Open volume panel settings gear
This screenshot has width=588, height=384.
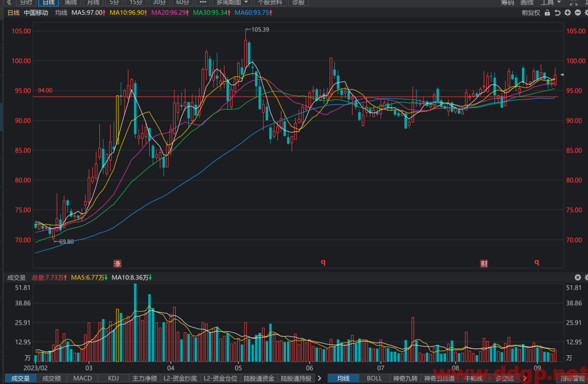click(x=586, y=278)
